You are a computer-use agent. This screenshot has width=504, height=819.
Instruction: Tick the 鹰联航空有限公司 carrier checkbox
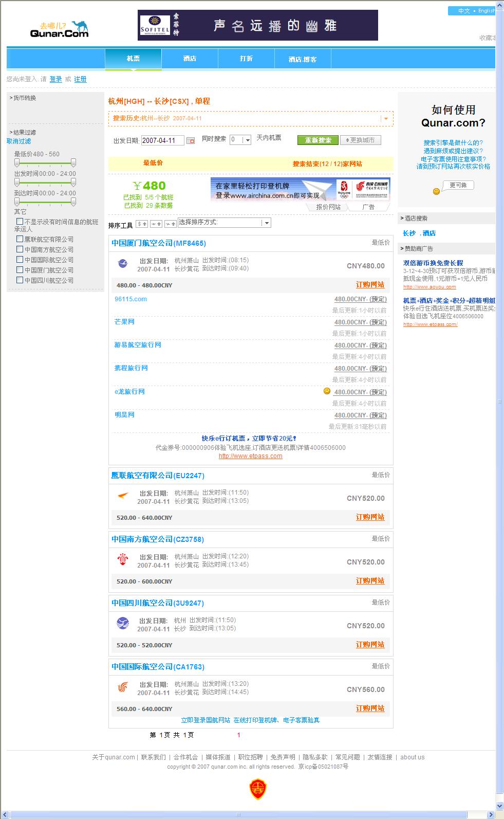pyautogui.click(x=20, y=239)
